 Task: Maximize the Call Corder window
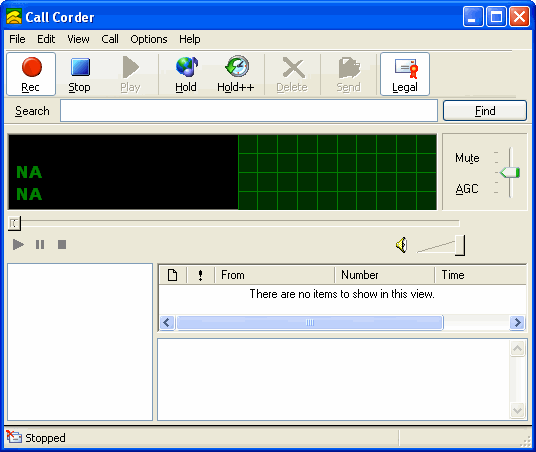(496, 16)
